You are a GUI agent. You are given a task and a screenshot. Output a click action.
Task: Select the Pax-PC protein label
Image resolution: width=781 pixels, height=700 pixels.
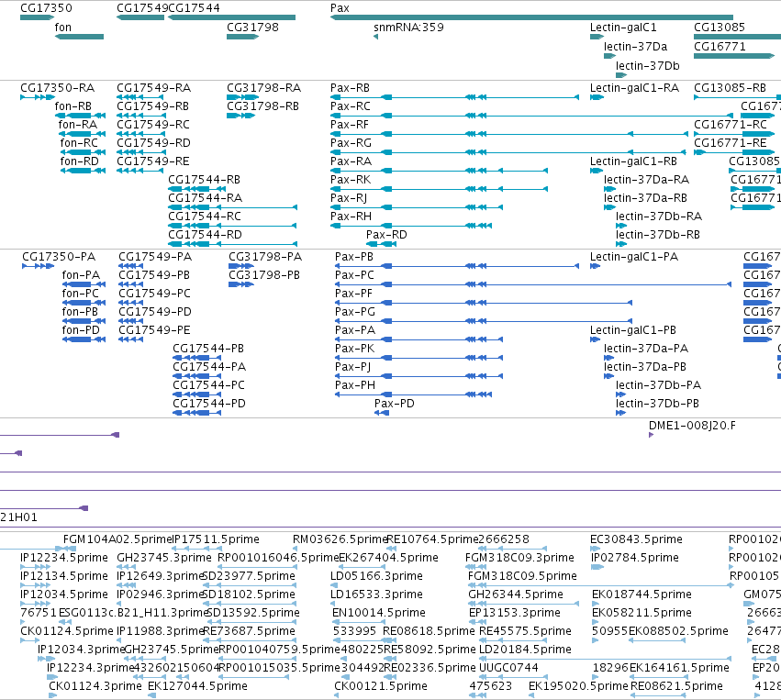354,275
